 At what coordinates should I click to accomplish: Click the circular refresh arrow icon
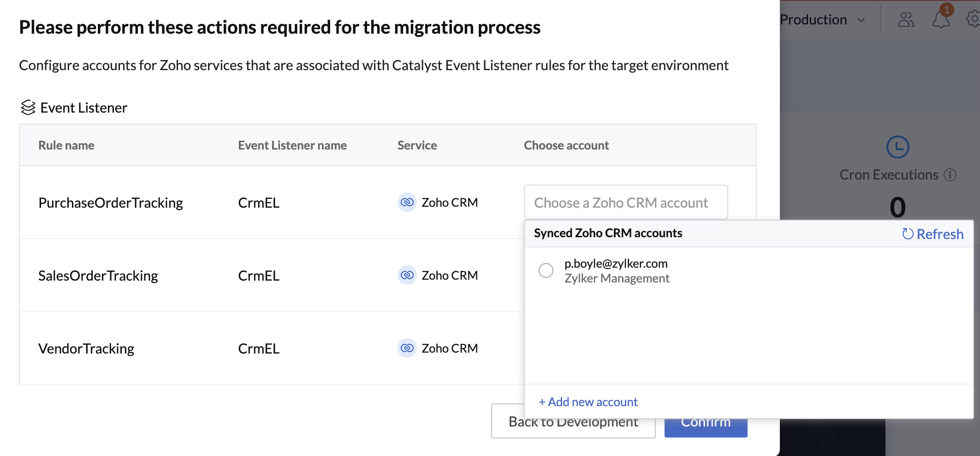(907, 234)
